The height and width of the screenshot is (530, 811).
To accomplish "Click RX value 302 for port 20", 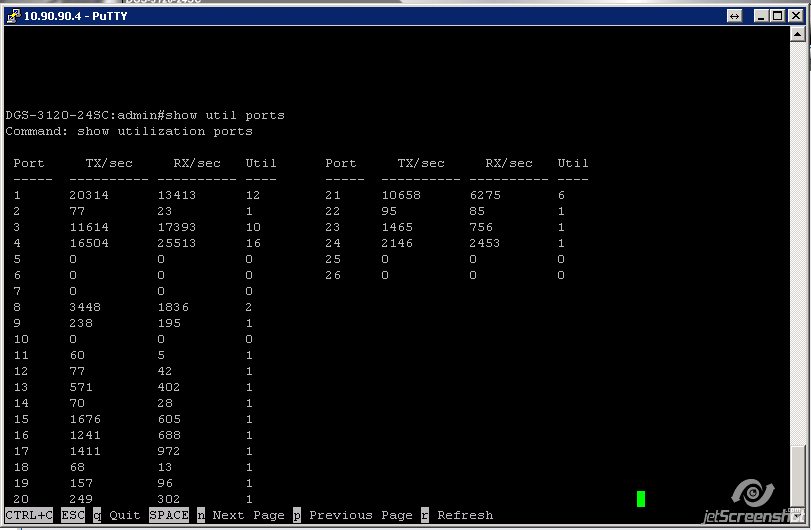I will (169, 499).
